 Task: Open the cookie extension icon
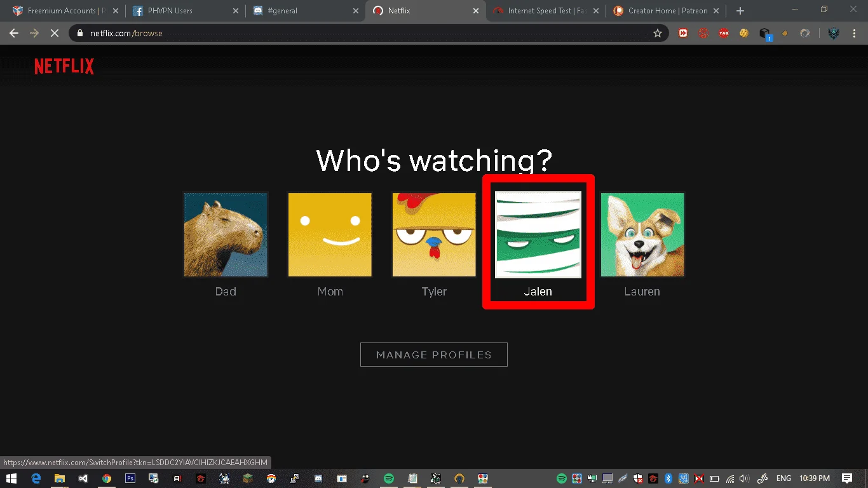pyautogui.click(x=744, y=33)
